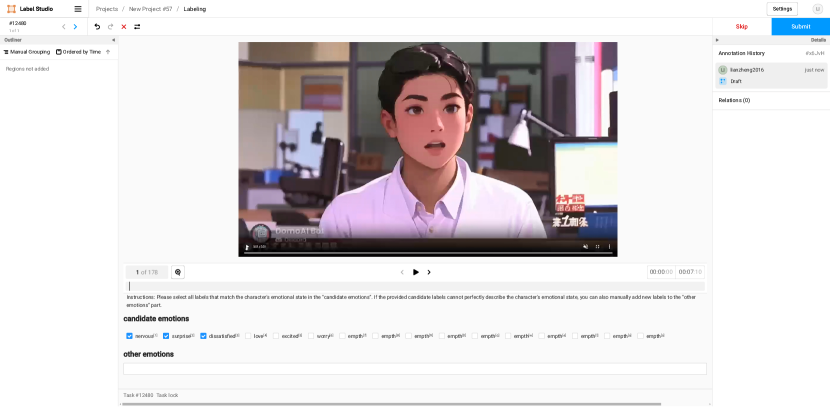Unmute the video speaker icon

coord(585,247)
